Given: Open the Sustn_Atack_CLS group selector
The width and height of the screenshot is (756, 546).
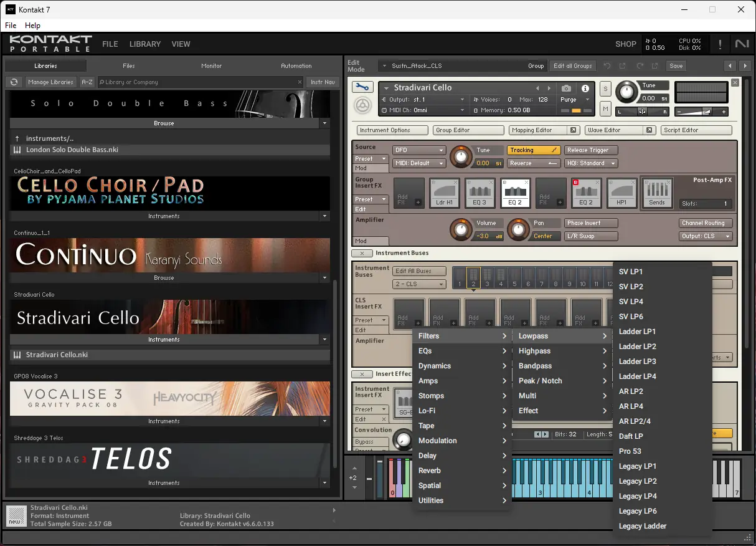Looking at the screenshot, I should coord(462,65).
